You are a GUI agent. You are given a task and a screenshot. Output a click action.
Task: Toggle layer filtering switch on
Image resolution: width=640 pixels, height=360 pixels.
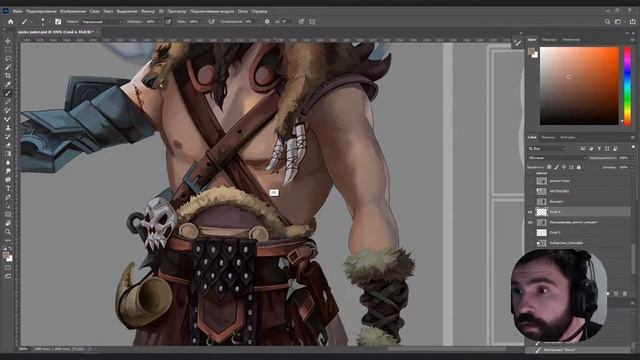pyautogui.click(x=633, y=148)
